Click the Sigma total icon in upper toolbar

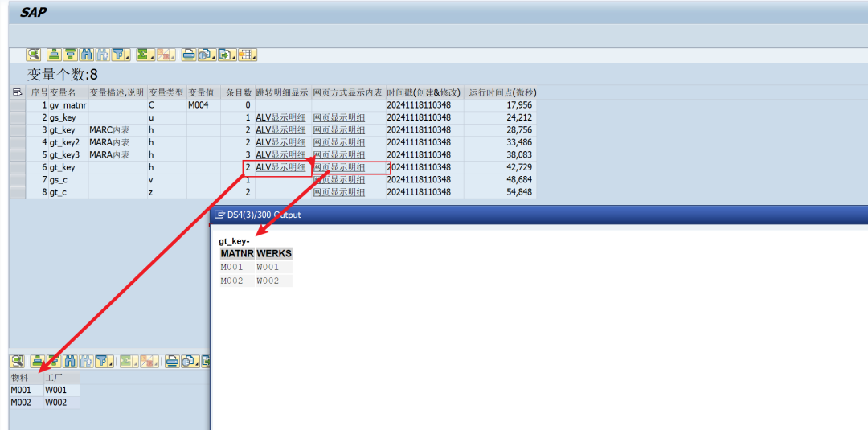click(143, 55)
